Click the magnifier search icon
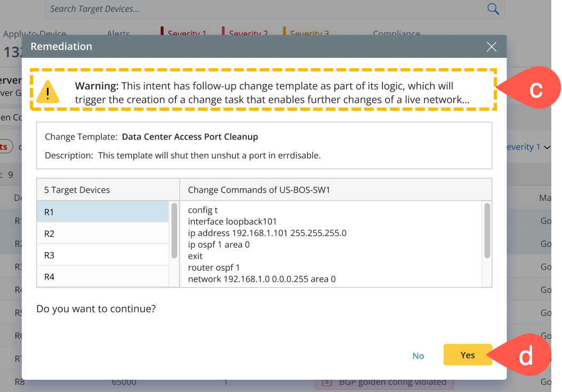 493,9
